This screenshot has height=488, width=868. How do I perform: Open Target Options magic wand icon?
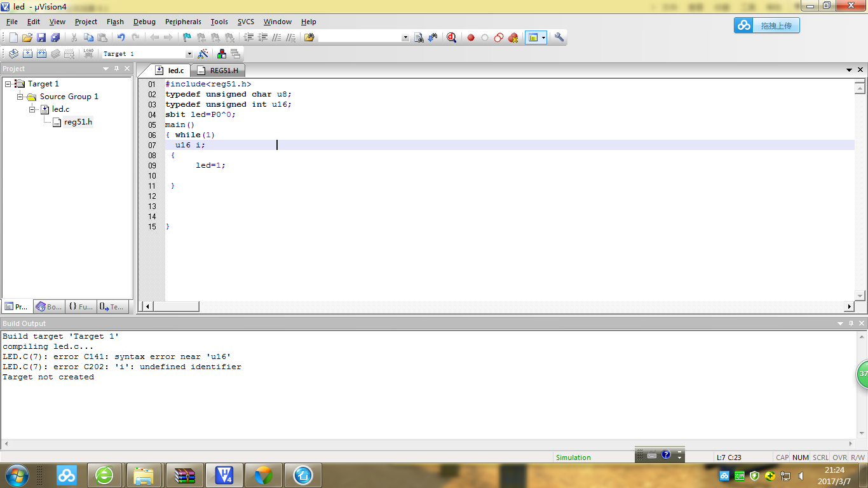pos(203,54)
